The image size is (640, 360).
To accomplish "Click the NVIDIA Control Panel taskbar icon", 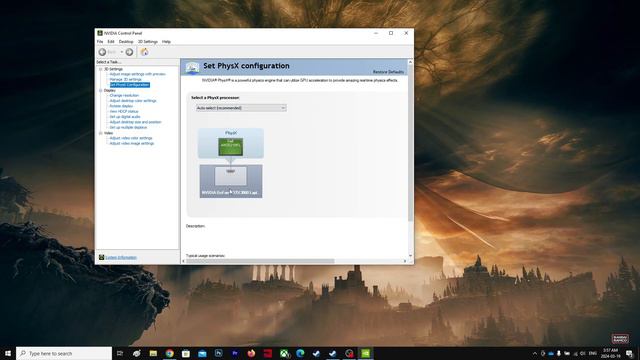I will click(x=366, y=353).
